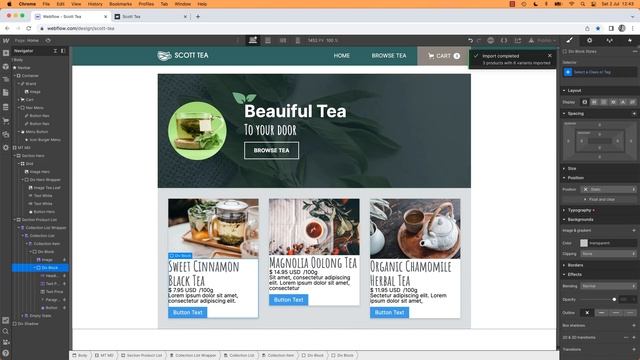The image size is (640, 360).
Task: Open the Chrome History menu
Action: (x=95, y=4)
